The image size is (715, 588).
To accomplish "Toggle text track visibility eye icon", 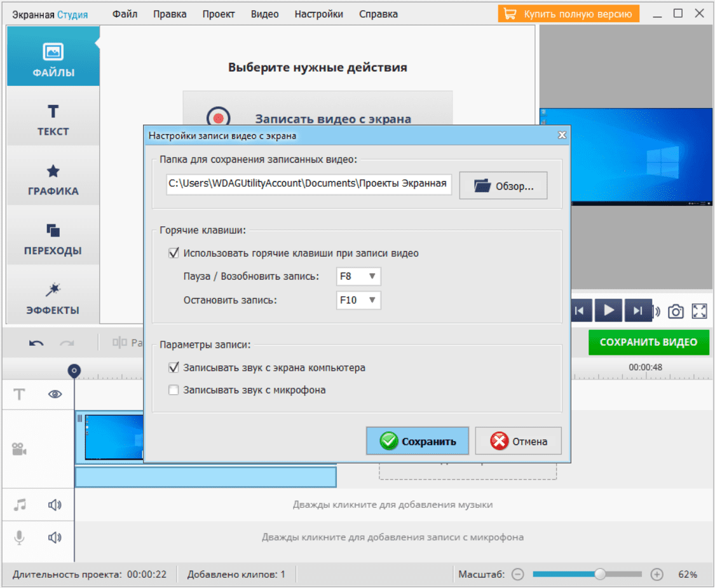I will 55,394.
